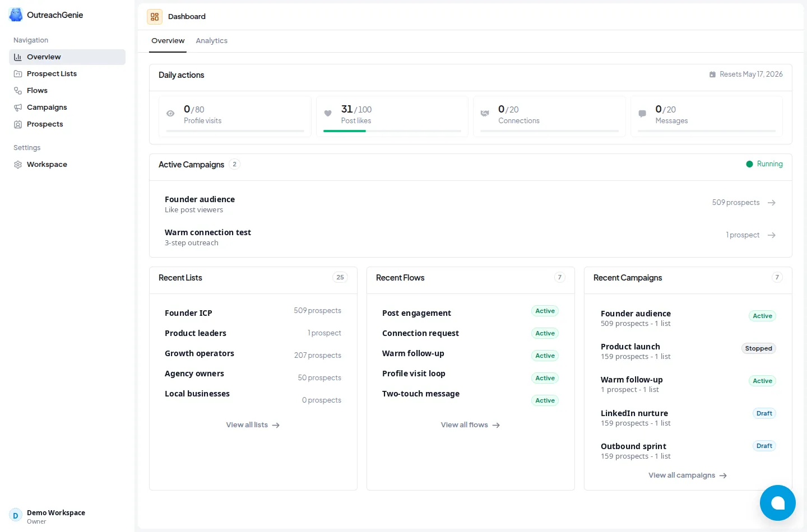The width and height of the screenshot is (807, 532).
Task: Click the 509 prospects text on Founder ICP
Action: tap(317, 311)
